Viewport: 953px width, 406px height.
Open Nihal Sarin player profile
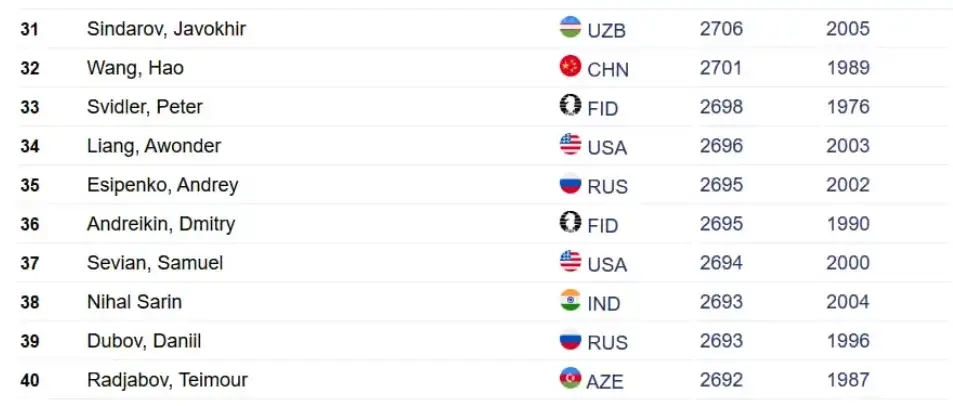(134, 302)
